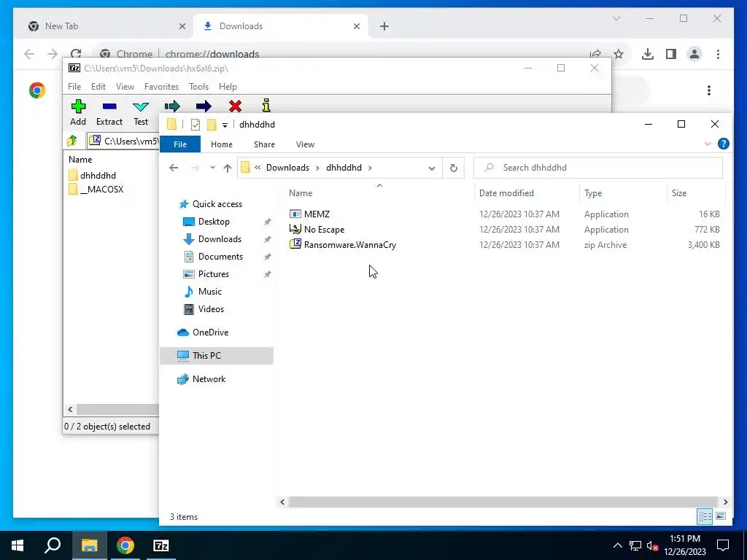This screenshot has height=560, width=747.
Task: Sort by Type column
Action: click(x=593, y=193)
